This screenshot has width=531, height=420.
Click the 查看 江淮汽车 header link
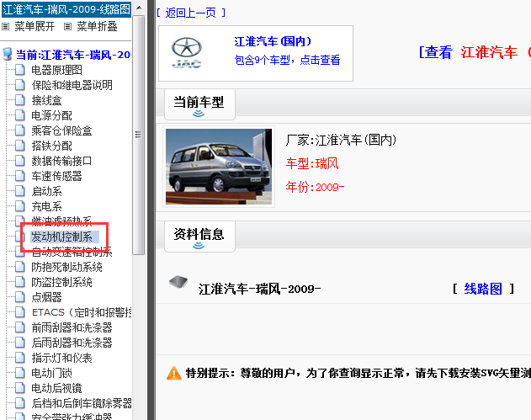tap(474, 52)
